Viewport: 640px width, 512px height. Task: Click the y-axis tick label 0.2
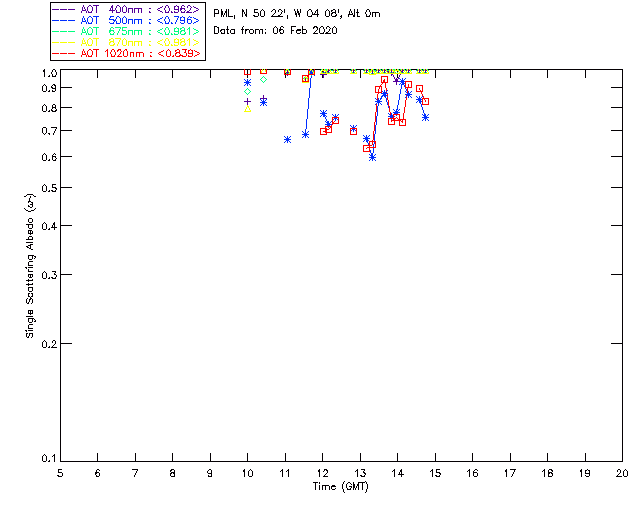point(45,344)
